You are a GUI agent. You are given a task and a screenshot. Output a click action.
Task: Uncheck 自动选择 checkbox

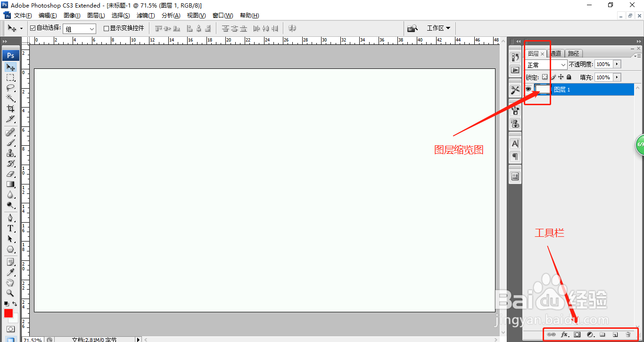click(33, 28)
